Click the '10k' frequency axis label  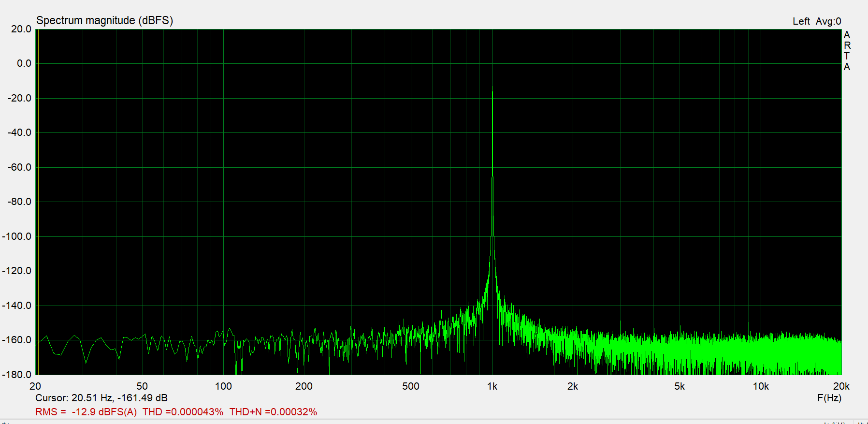[x=761, y=386]
